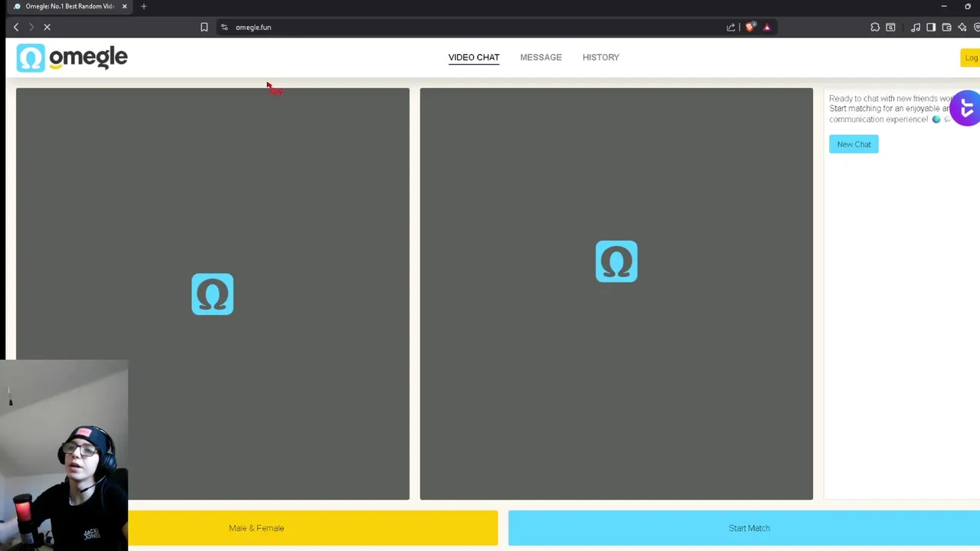Click the Omegle logo in the header
The width and height of the screenshot is (980, 551).
coord(72,57)
